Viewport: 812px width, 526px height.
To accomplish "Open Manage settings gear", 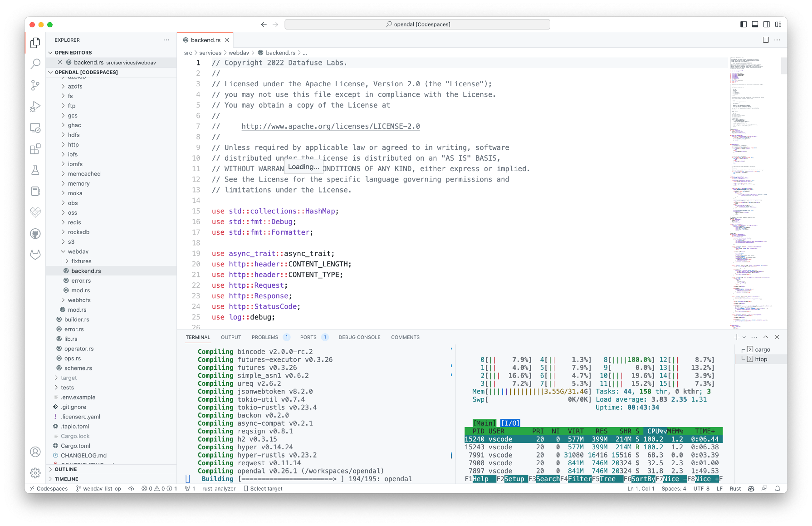I will pos(35,473).
